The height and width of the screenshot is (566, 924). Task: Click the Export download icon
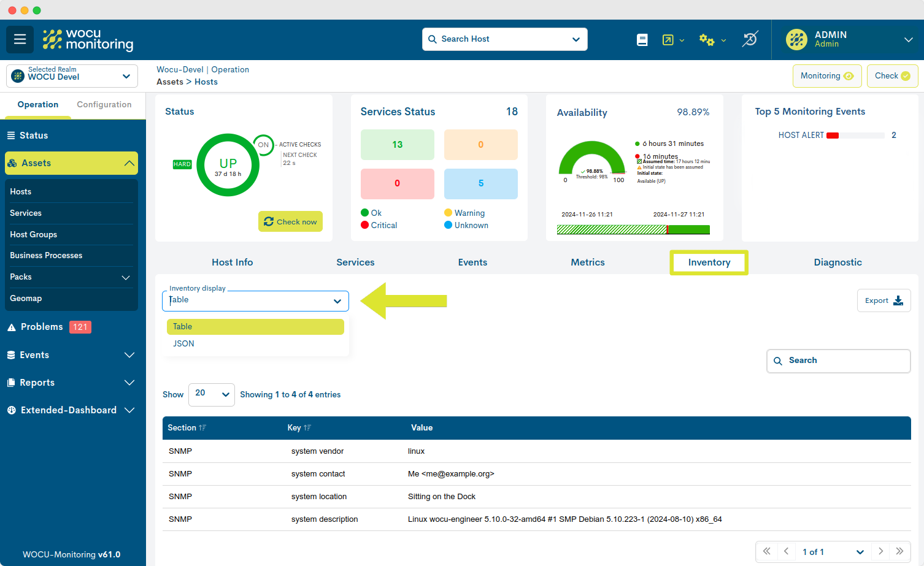click(898, 300)
